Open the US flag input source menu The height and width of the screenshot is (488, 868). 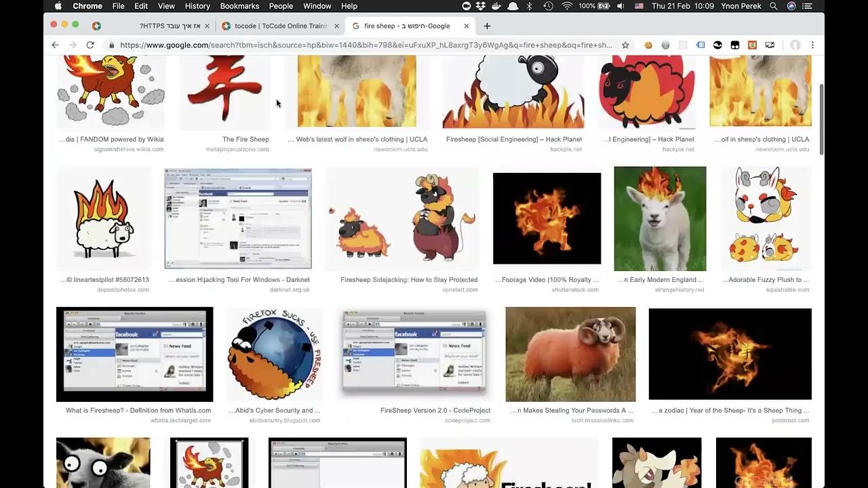click(639, 6)
